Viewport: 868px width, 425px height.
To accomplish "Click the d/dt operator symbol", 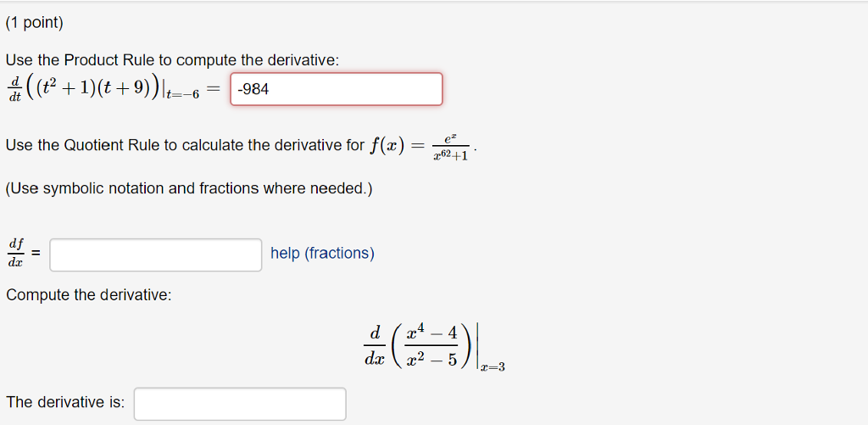I will (x=16, y=90).
